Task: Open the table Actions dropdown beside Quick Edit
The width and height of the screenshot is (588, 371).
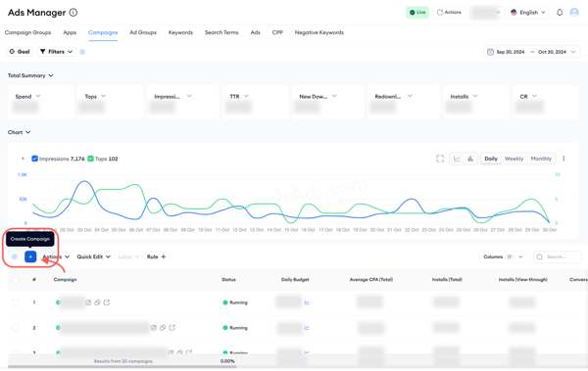Action: (x=56, y=256)
